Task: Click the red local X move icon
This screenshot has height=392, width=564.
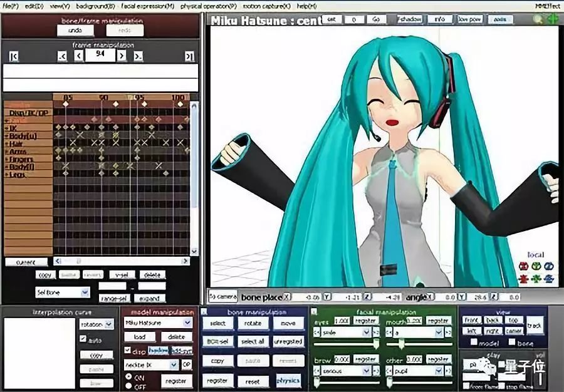Action: pyautogui.click(x=523, y=279)
